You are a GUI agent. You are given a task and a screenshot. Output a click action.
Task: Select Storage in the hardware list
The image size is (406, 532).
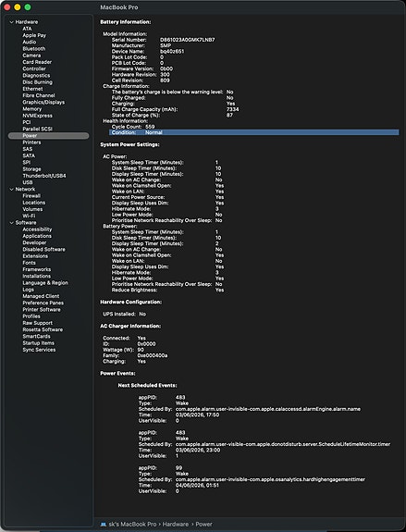tap(31, 169)
